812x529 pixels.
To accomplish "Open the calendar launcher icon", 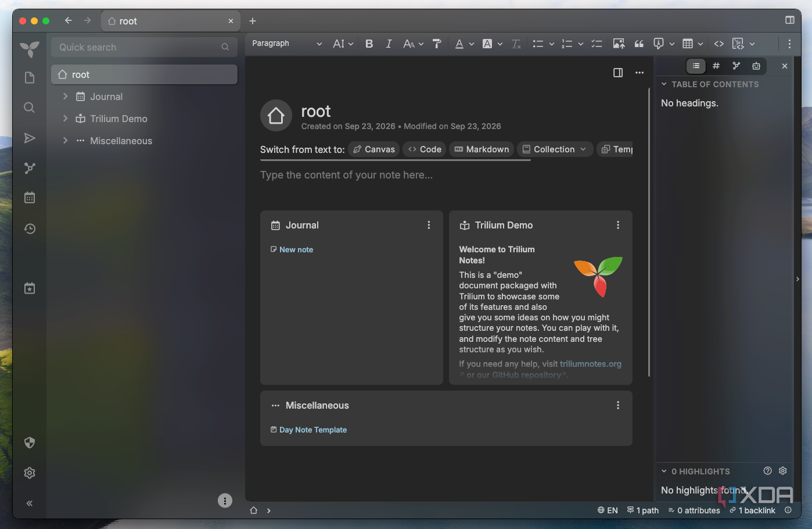I will [x=30, y=198].
